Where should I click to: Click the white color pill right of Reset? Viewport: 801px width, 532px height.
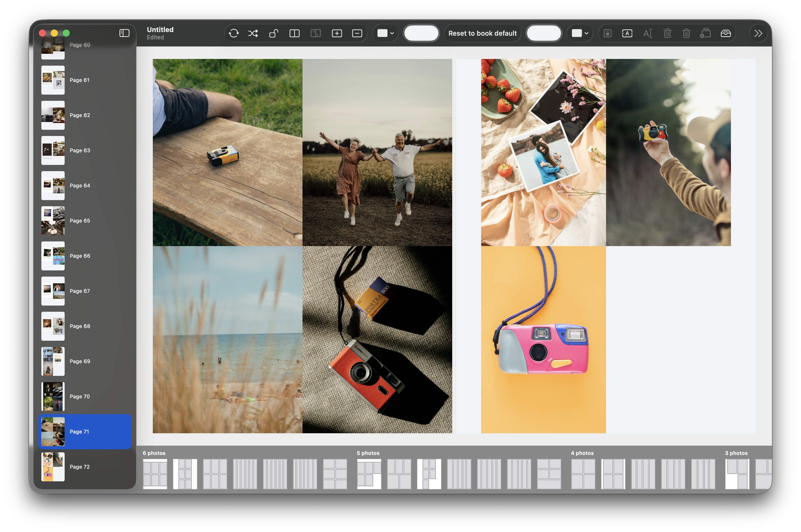[x=544, y=33]
